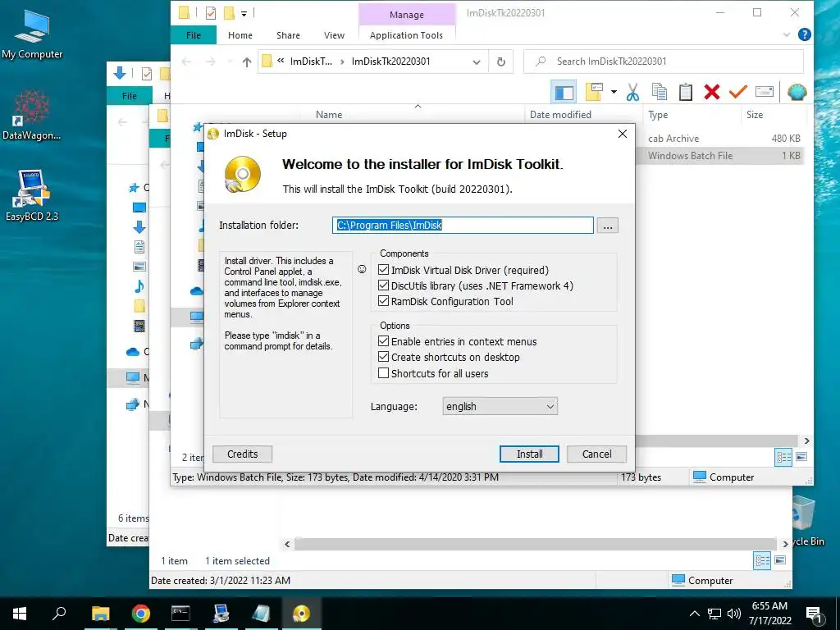Click the taskbar Search magnifier
Image resolution: width=840 pixels, height=630 pixels.
(59, 614)
